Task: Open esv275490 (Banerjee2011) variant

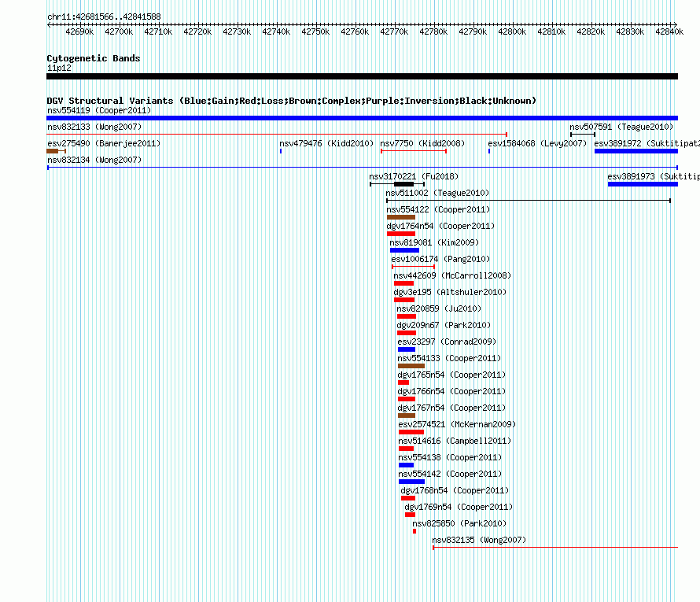Action: (104, 143)
